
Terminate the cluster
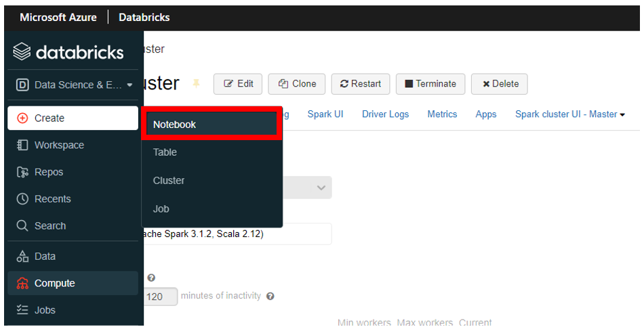click(x=430, y=84)
